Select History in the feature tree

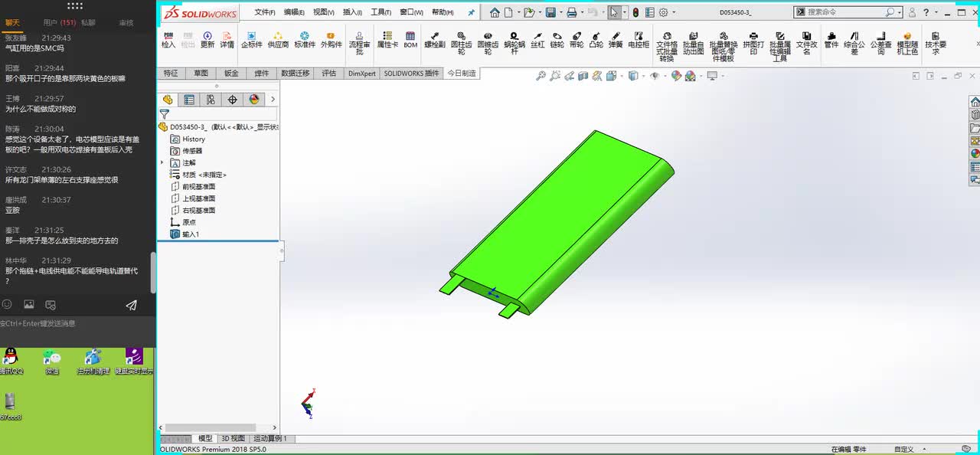point(194,139)
